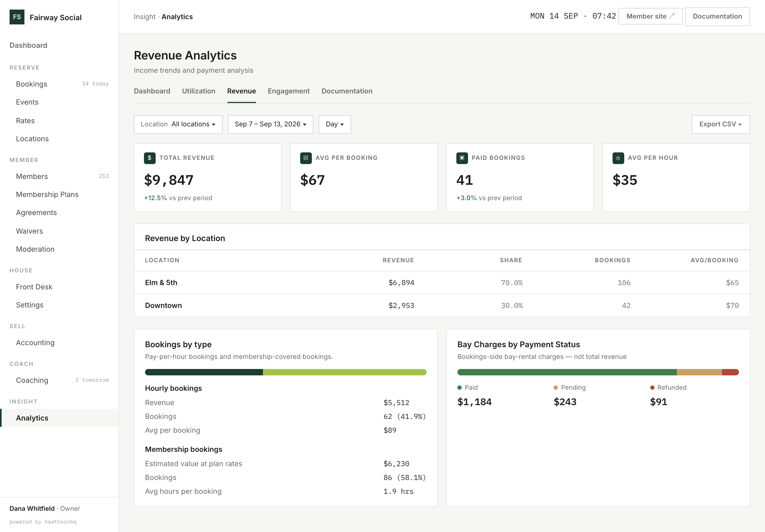Open the Location All locations dropdown
Screen dimensions: 765x532
tap(178, 124)
